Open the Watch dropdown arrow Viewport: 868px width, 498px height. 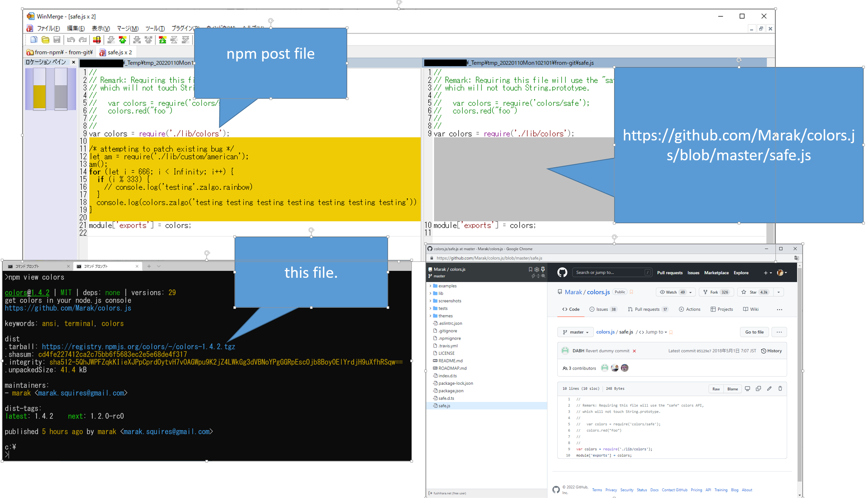pos(691,292)
